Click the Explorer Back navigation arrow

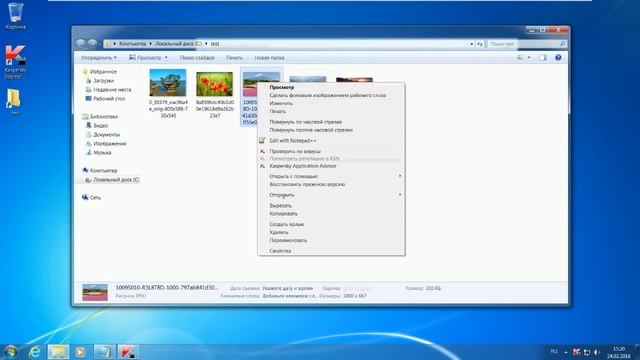click(x=81, y=43)
